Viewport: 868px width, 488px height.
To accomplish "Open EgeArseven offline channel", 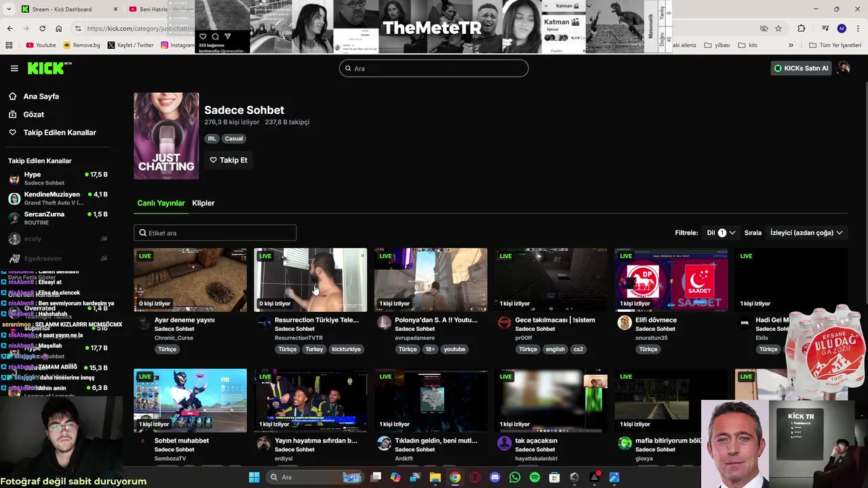I will (58, 258).
